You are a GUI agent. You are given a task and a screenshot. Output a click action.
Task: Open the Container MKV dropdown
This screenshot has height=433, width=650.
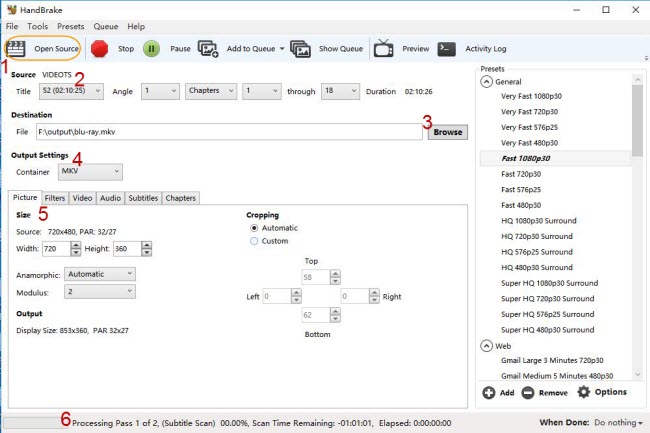coord(90,172)
